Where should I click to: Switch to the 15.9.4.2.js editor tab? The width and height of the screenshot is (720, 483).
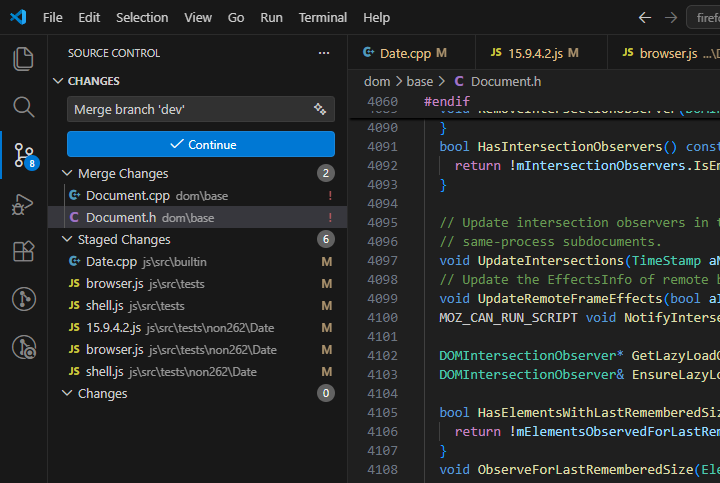click(x=541, y=53)
